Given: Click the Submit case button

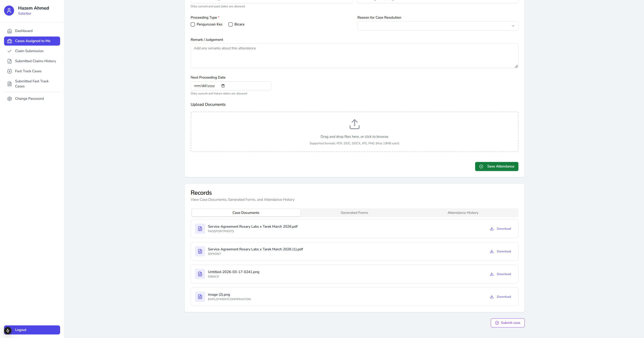Looking at the screenshot, I should [507, 323].
